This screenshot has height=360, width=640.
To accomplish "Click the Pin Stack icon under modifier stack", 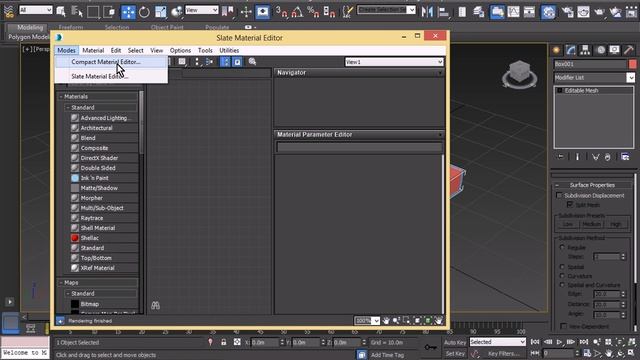I will coord(561,157).
